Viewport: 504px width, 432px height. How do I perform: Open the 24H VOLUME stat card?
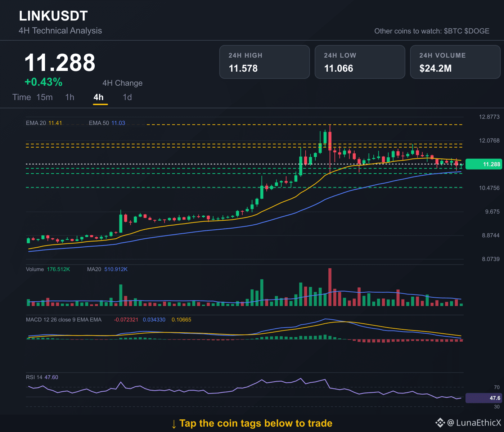click(455, 62)
